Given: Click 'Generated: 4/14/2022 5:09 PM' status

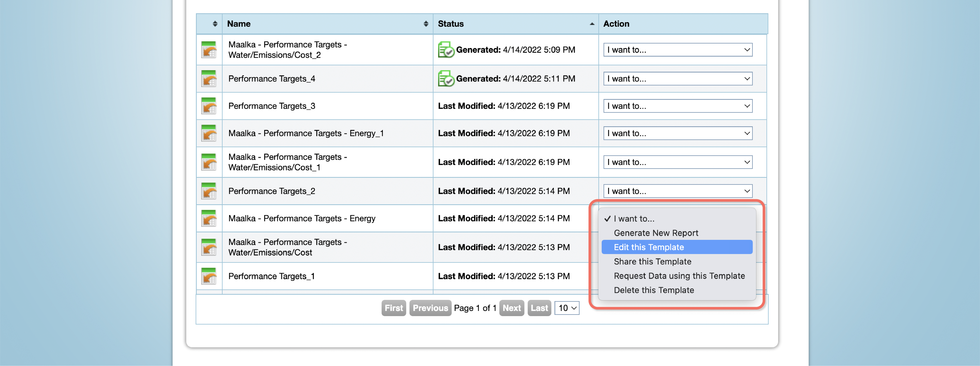Looking at the screenshot, I should tap(516, 50).
